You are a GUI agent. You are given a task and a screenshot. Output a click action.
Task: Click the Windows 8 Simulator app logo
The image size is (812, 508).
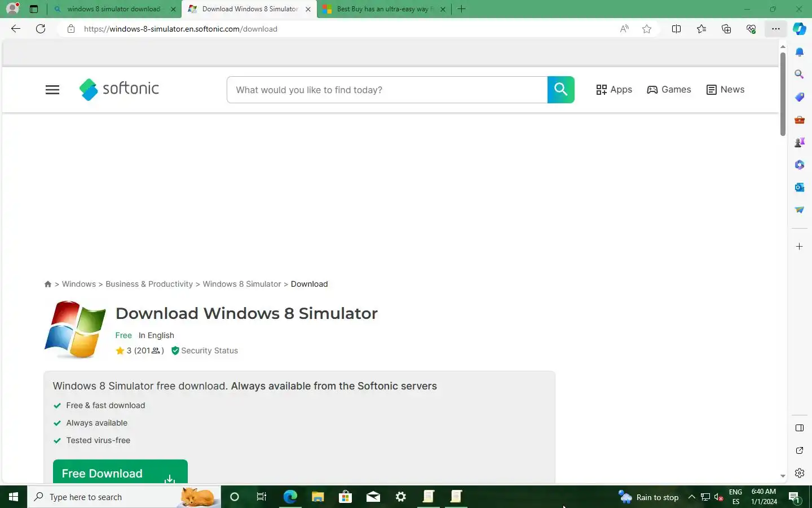click(75, 330)
